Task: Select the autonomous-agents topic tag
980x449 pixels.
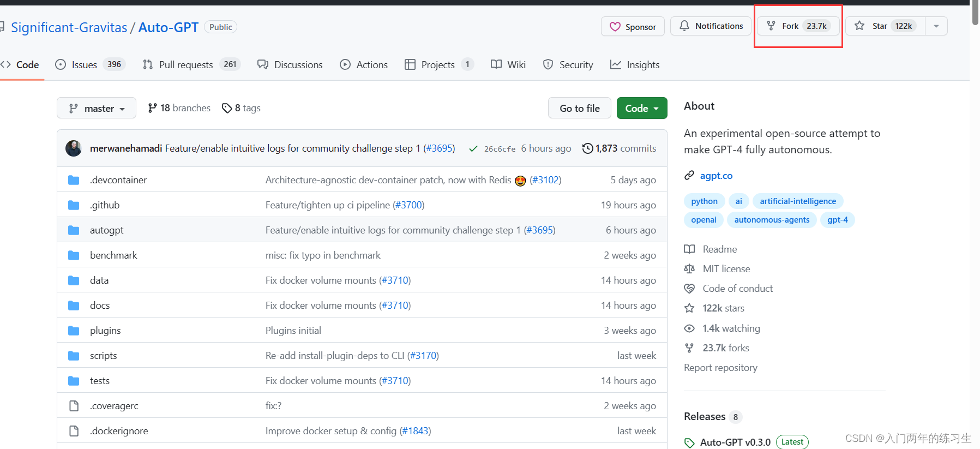Action: 772,220
